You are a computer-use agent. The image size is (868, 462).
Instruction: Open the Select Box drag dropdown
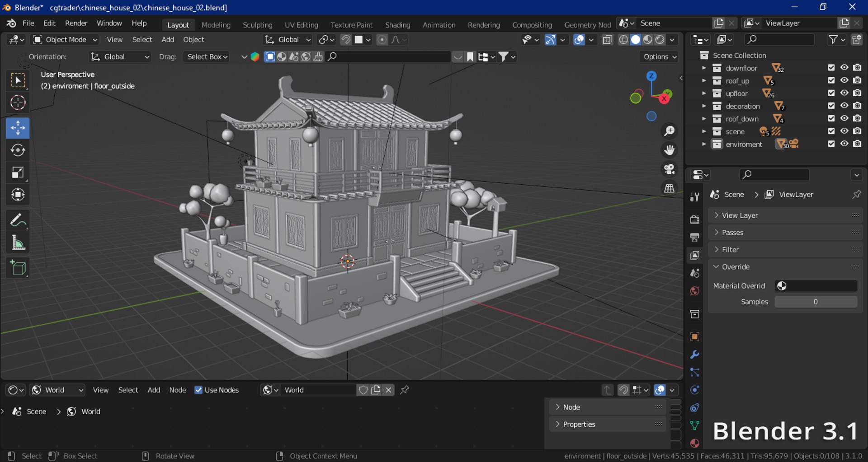pyautogui.click(x=206, y=56)
